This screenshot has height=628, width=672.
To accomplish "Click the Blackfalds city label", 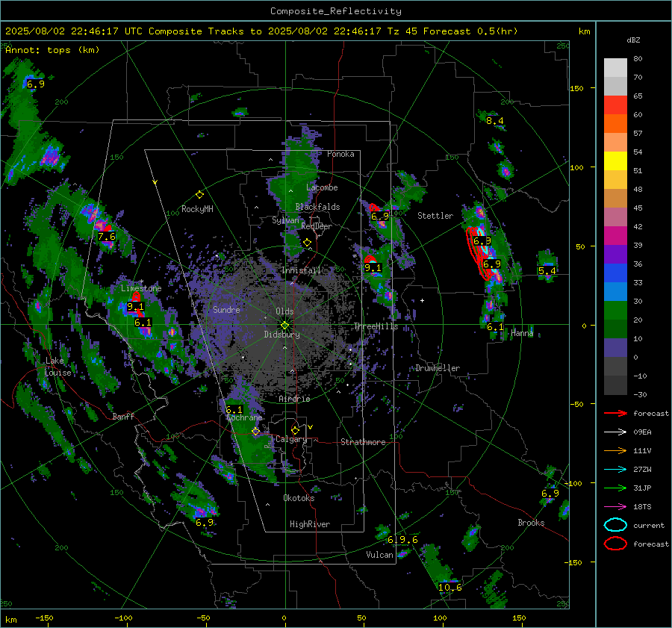I will [317, 207].
